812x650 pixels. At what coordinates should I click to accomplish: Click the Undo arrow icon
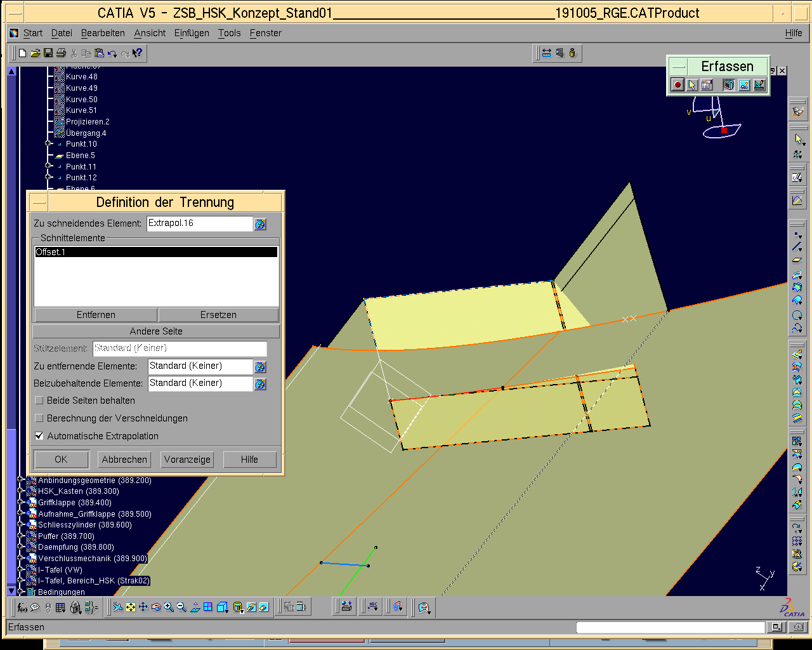(x=112, y=53)
